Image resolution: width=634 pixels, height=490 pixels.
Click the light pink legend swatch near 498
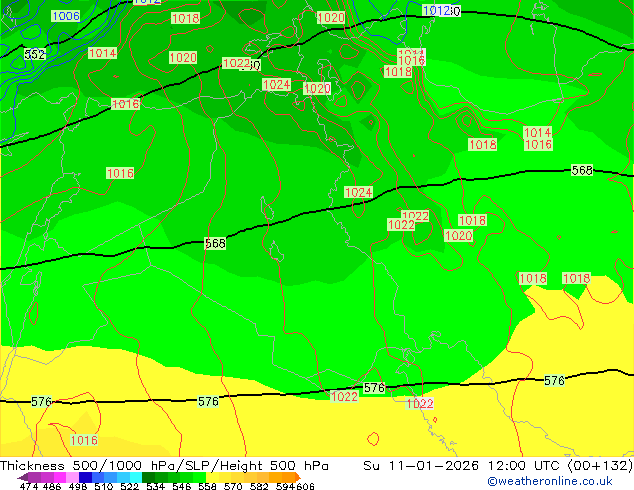coord(72,477)
